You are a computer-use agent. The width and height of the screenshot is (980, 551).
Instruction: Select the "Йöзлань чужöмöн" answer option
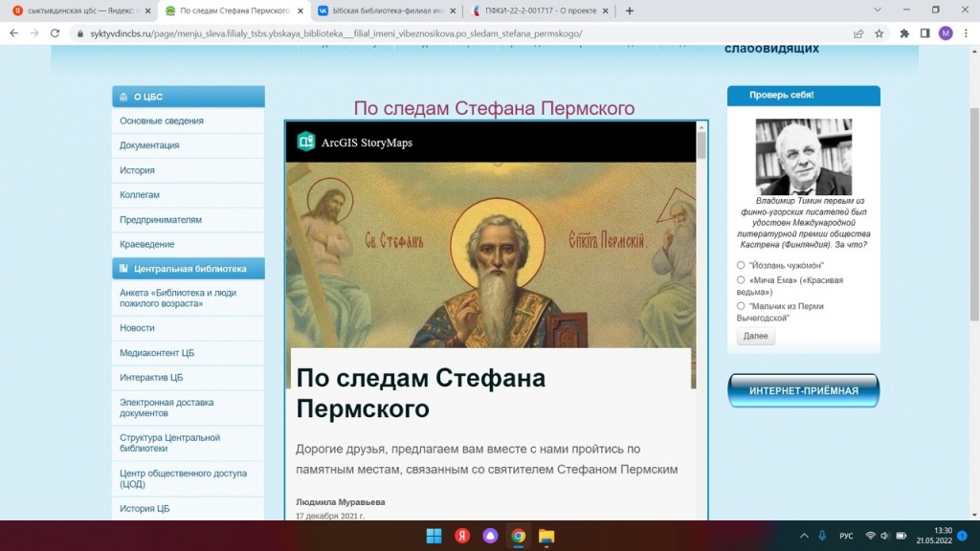[741, 265]
